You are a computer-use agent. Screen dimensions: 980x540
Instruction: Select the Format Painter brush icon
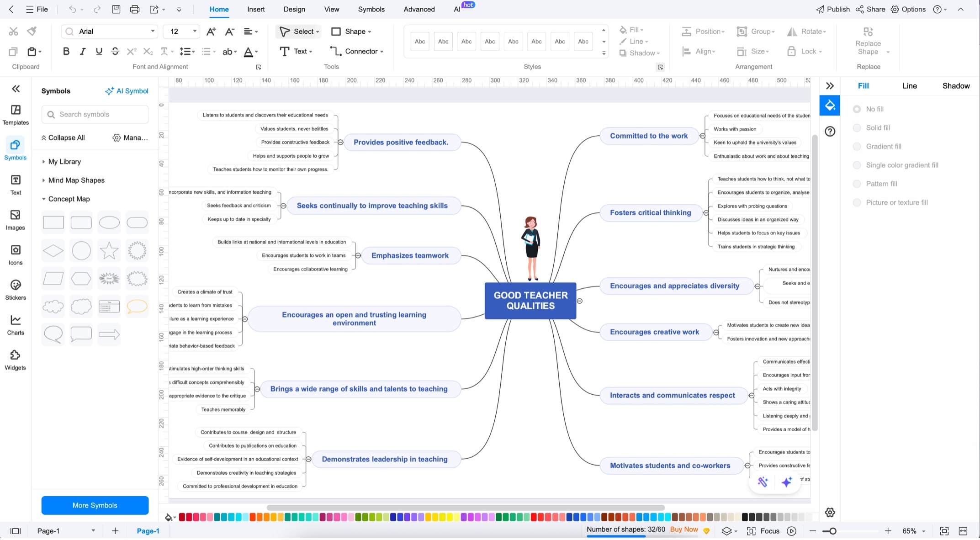pyautogui.click(x=32, y=31)
